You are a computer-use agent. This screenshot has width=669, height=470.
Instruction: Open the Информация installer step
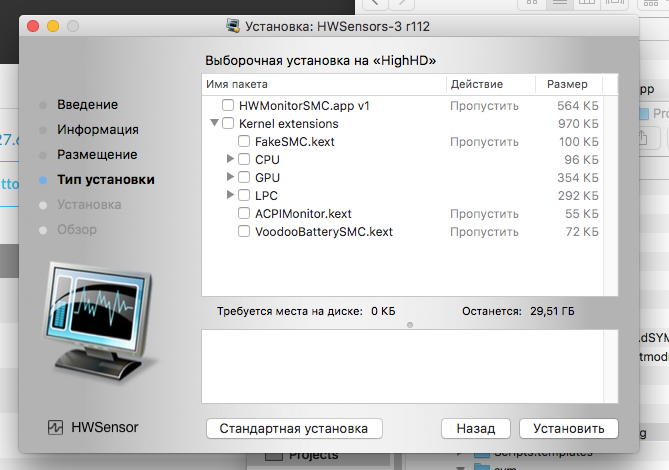pos(98,129)
